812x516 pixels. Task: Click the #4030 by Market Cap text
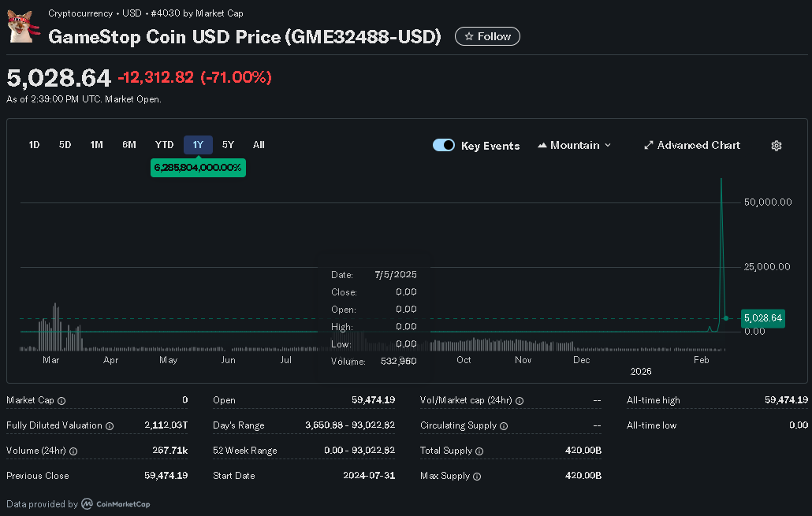[x=197, y=13]
